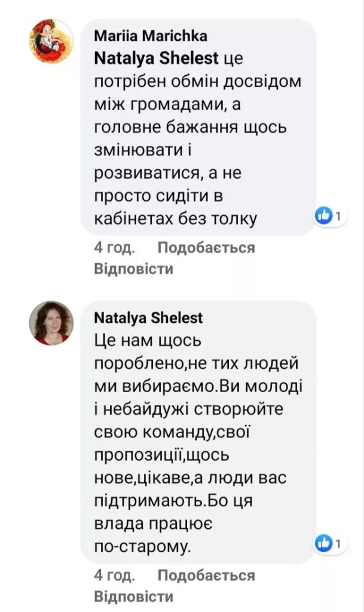Viewport: 364px width, 612px height.
Task: Click like reaction icon on Mariia's comment
Action: point(323,216)
